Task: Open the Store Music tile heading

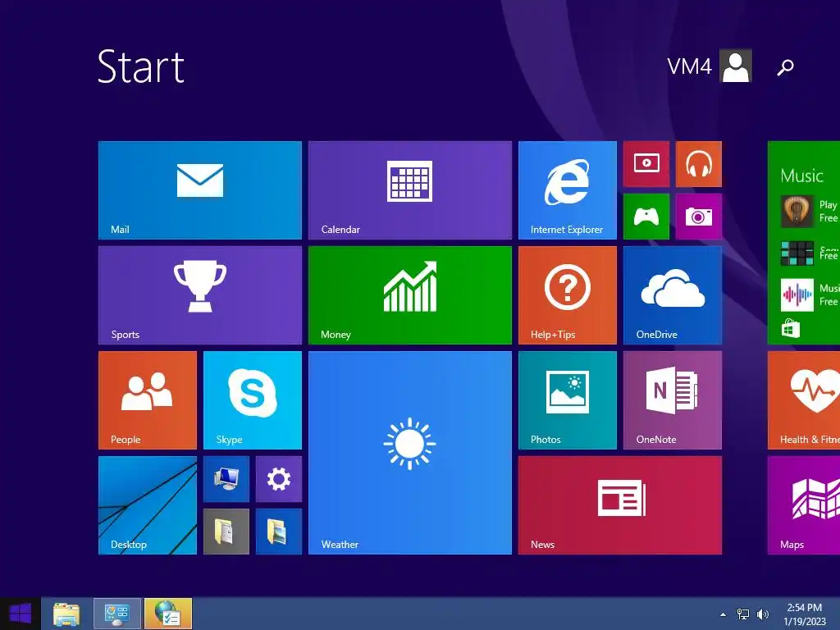Action: click(x=801, y=176)
